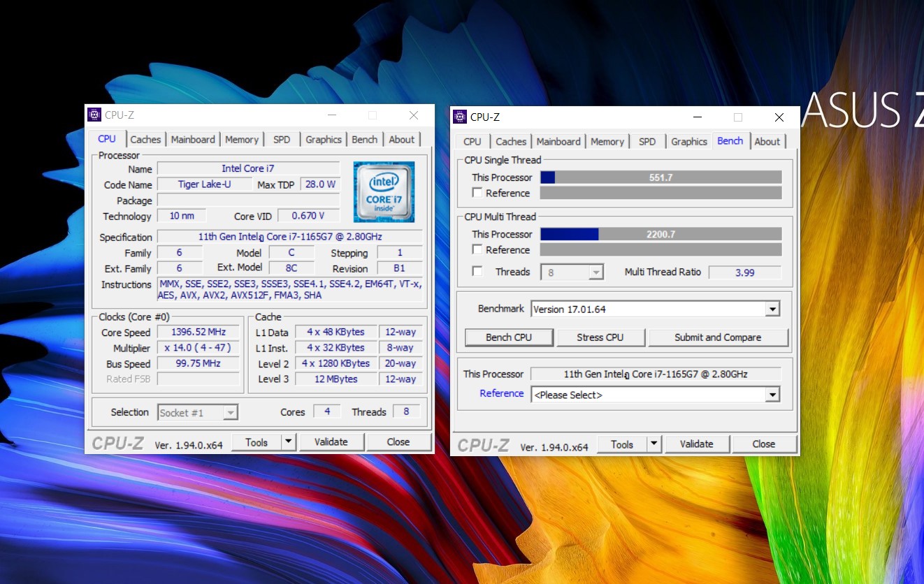Select SPD tab in right Bench window
Screen dimensions: 924x584
[x=647, y=142]
